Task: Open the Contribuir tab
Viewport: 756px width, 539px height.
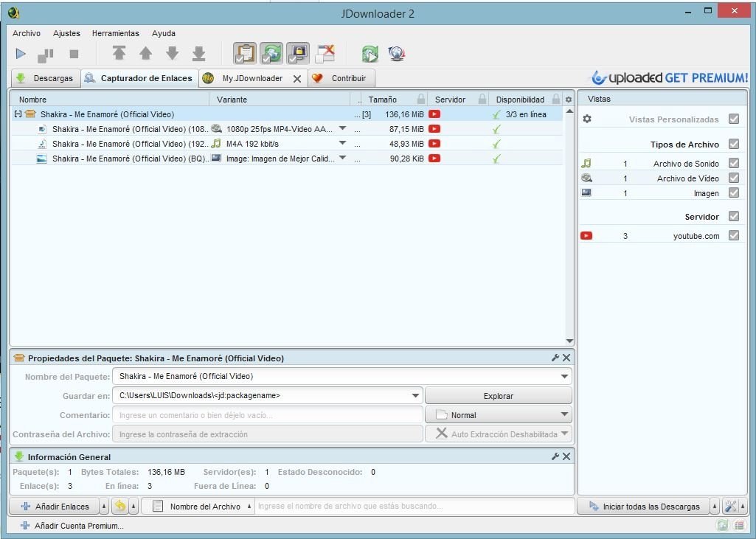Action: point(341,78)
